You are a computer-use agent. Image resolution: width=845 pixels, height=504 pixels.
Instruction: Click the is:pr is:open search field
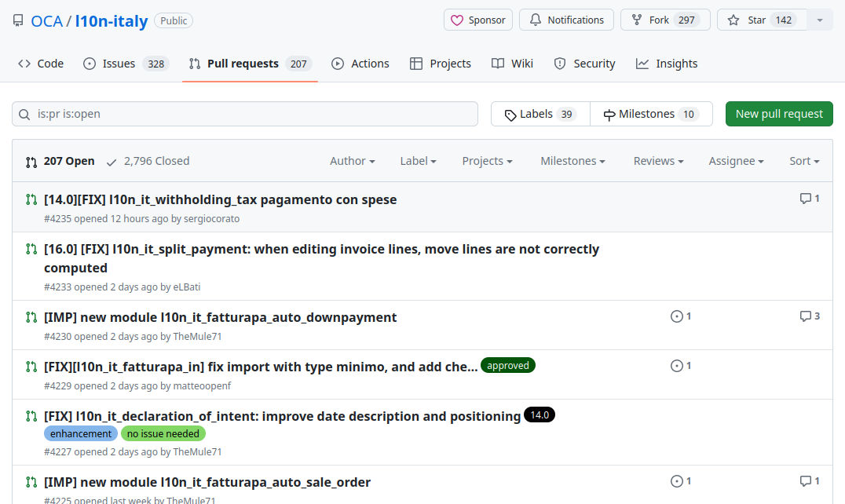tap(245, 114)
